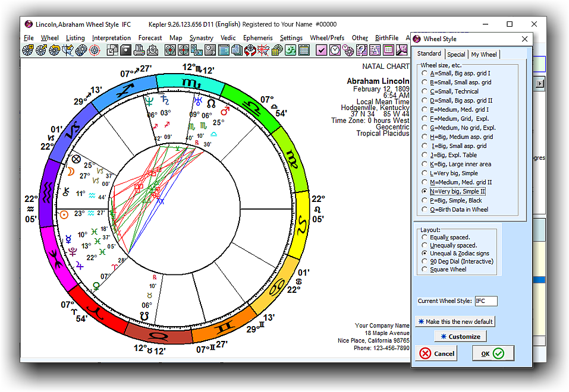Enable 'Equally spaced' layout radio button
Screen dimensions: 569x392
[x=423, y=237]
